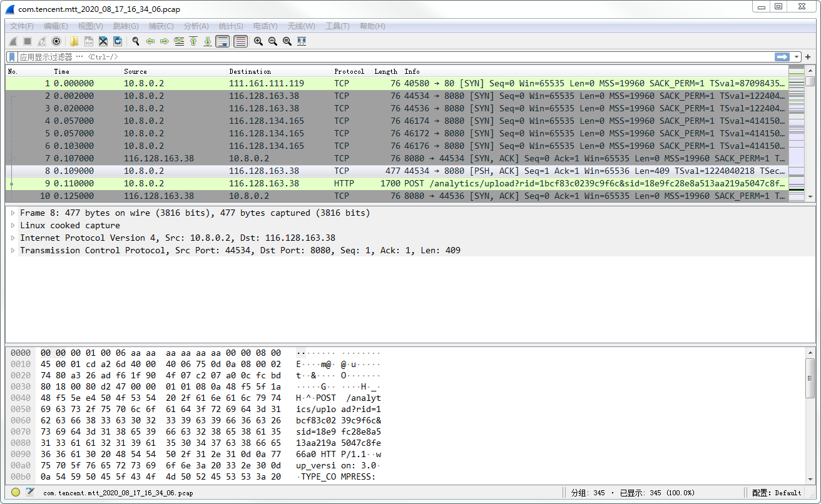The image size is (821, 504).
Task: Sort by Time column header
Action: [86, 71]
